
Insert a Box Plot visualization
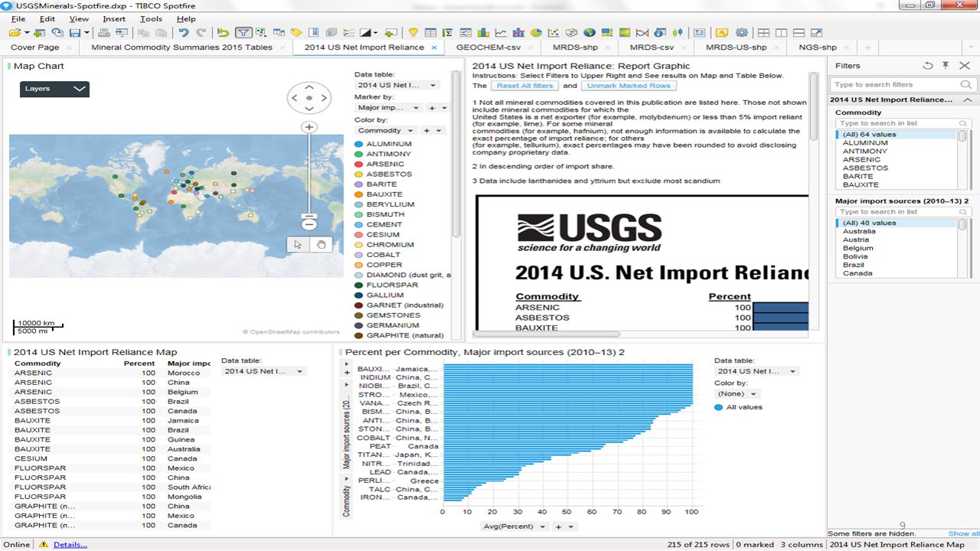pyautogui.click(x=678, y=33)
